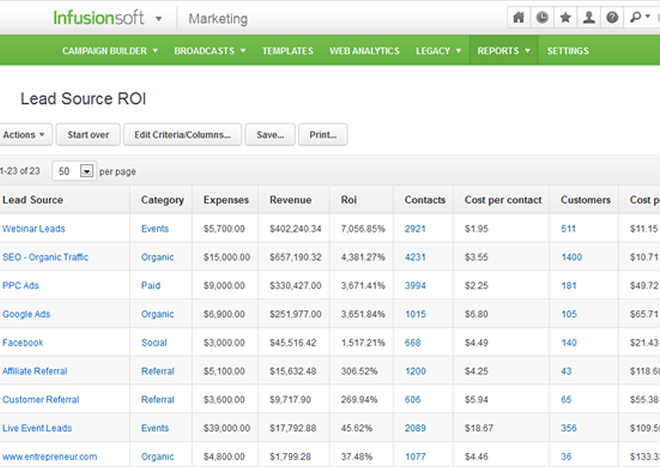Sort by Customers column header
This screenshot has height=467, width=660.
[x=585, y=200]
